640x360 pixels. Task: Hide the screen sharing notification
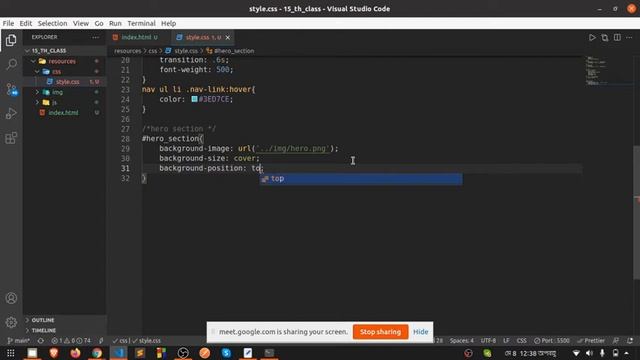pyautogui.click(x=420, y=332)
